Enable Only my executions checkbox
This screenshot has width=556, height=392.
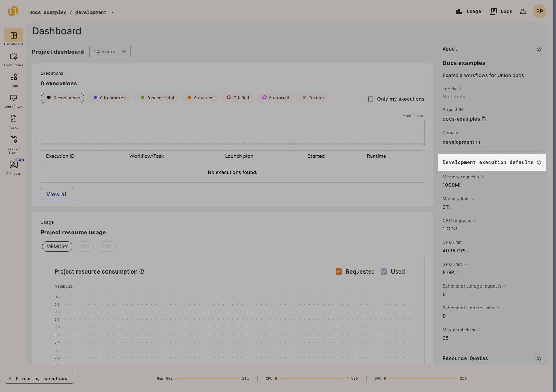pyautogui.click(x=371, y=99)
